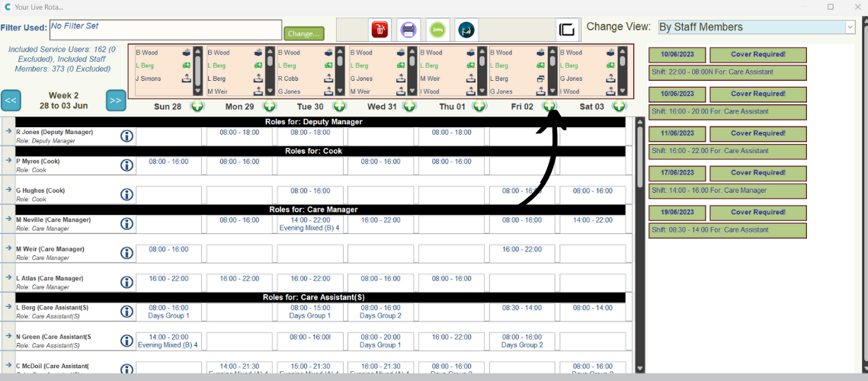The width and height of the screenshot is (868, 381).
Task: Click the green bed icon in toolbar
Action: coord(437,30)
